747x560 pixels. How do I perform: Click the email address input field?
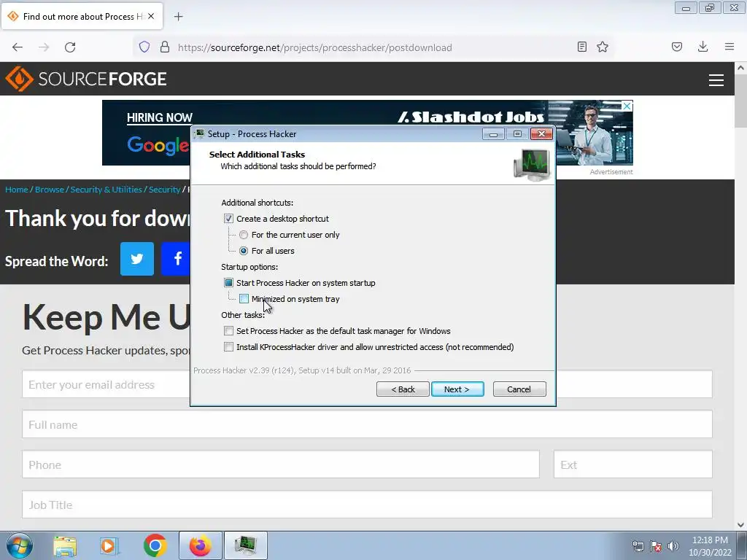click(368, 384)
